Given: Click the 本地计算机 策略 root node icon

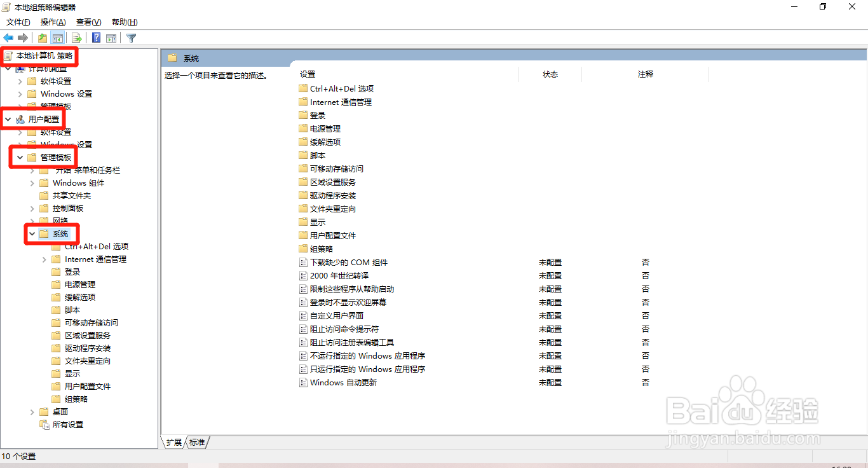Looking at the screenshot, I should 8,55.
